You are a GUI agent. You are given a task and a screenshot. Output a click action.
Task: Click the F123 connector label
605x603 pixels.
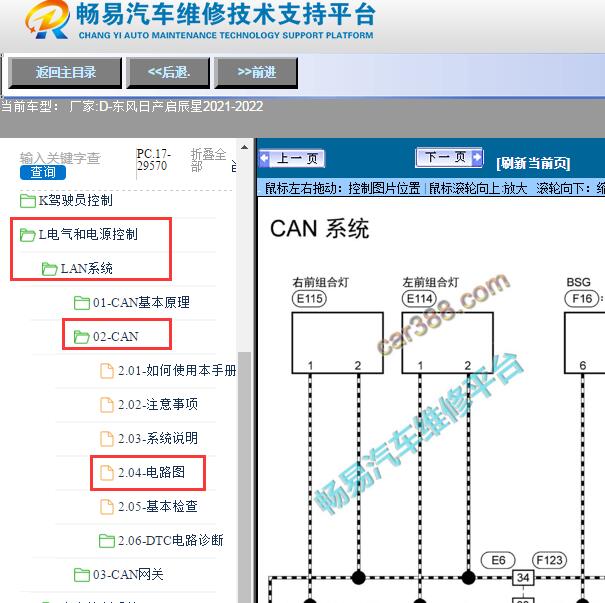click(x=549, y=560)
